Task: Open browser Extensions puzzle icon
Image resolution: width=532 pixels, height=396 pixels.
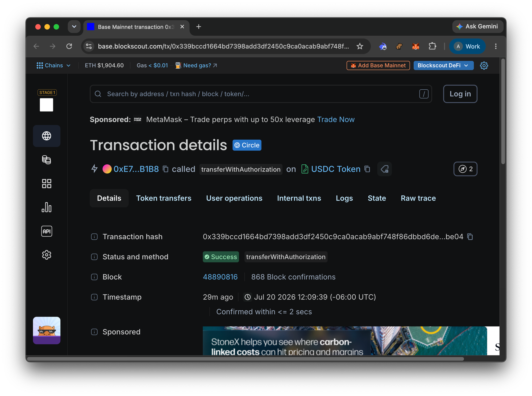Action: 433,46
